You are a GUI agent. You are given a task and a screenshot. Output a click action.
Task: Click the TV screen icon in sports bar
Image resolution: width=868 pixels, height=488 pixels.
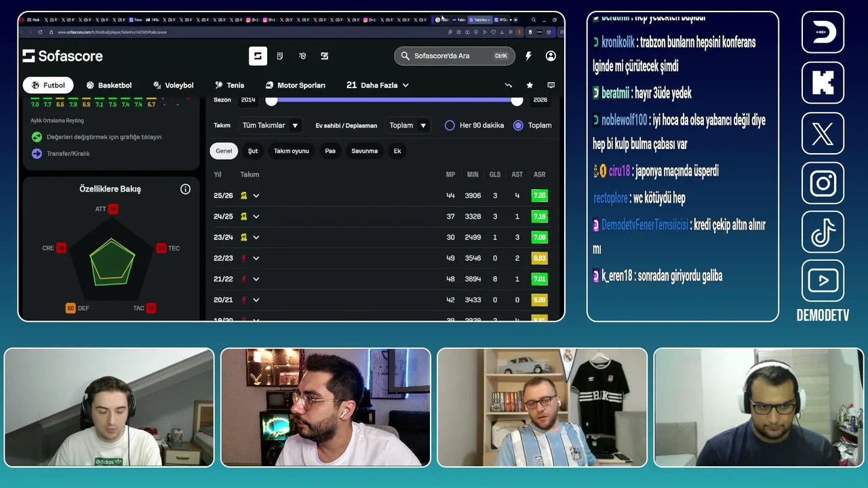[551, 85]
